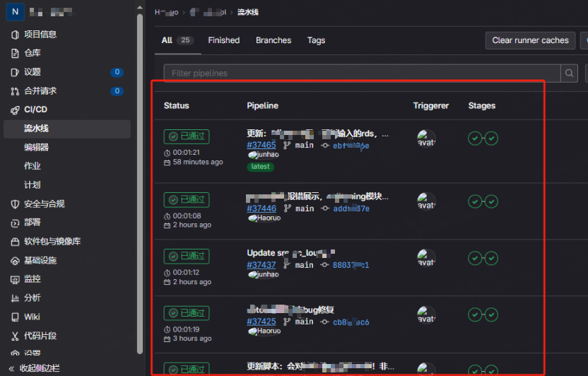Click second stage icon of pipeline #37425
The height and width of the screenshot is (376, 588).
491,315
